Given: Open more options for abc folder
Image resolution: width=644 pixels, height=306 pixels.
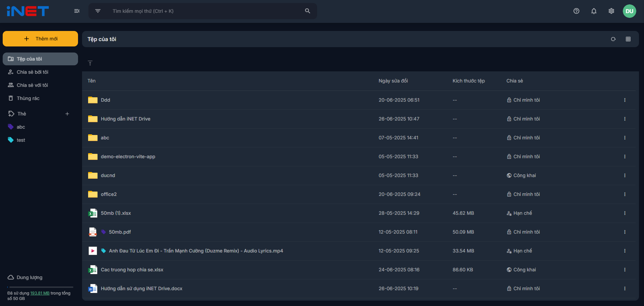Looking at the screenshot, I should 625,138.
